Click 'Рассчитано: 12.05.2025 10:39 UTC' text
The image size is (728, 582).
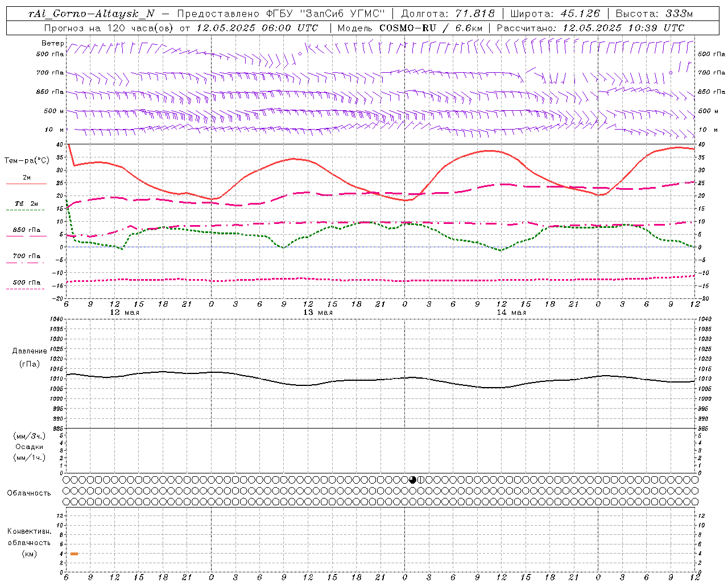click(591, 28)
